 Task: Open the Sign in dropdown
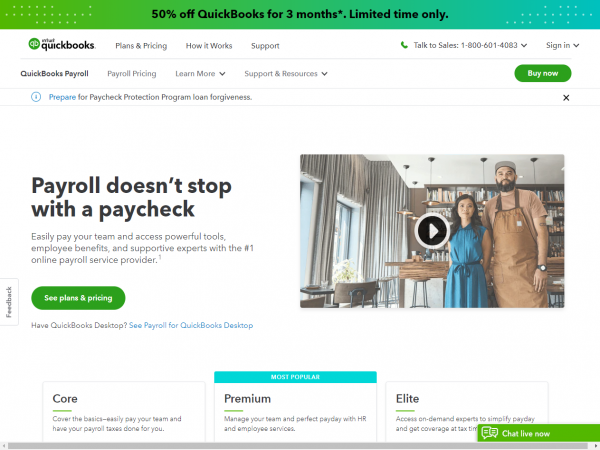tap(562, 46)
